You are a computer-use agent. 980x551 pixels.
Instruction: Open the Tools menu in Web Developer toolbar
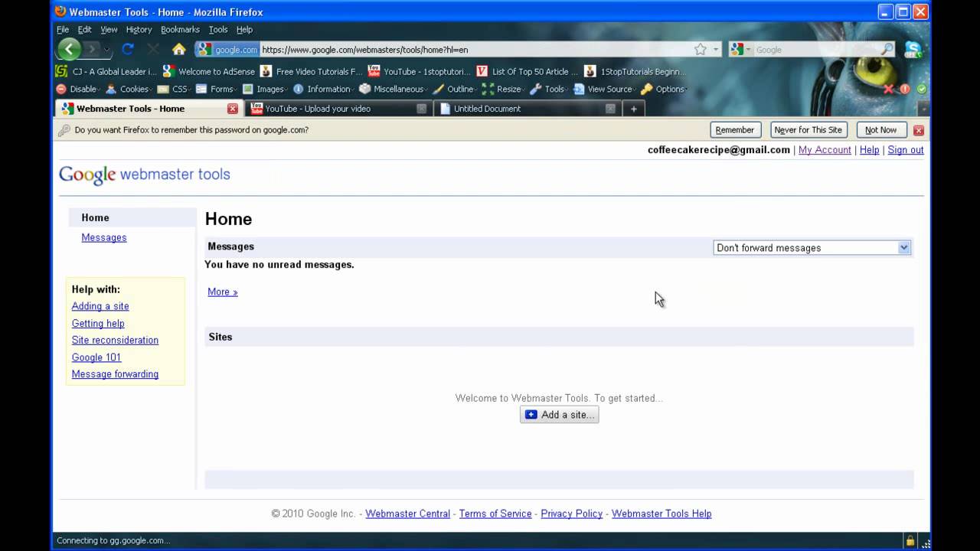pyautogui.click(x=550, y=89)
